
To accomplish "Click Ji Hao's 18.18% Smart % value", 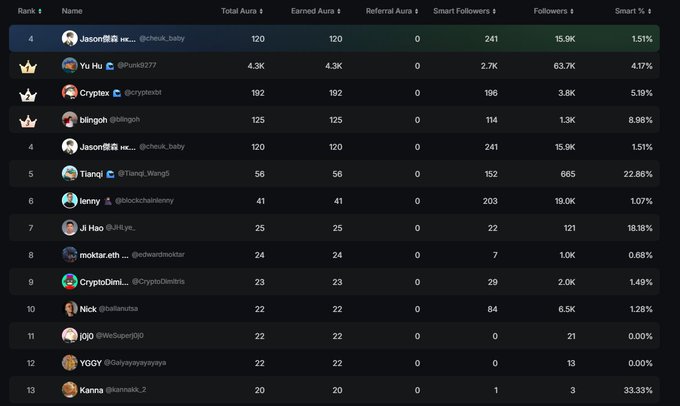I will [640, 228].
